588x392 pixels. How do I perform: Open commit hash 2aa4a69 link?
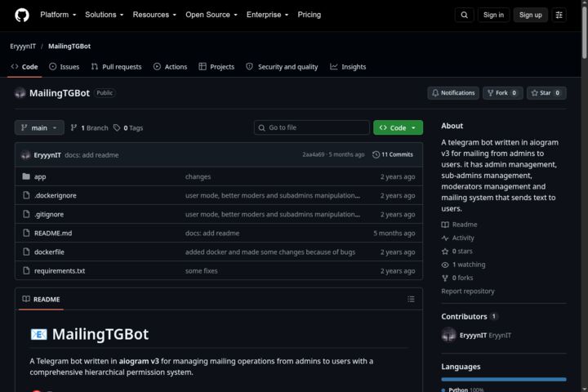point(313,154)
